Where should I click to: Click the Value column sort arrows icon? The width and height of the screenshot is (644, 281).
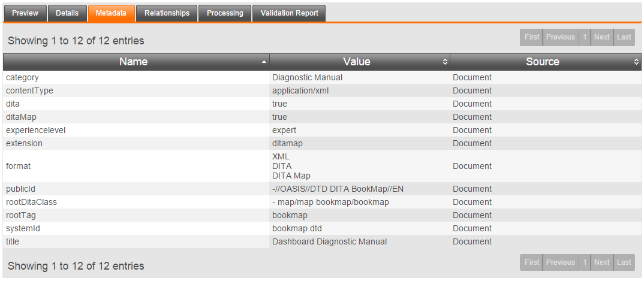[445, 62]
